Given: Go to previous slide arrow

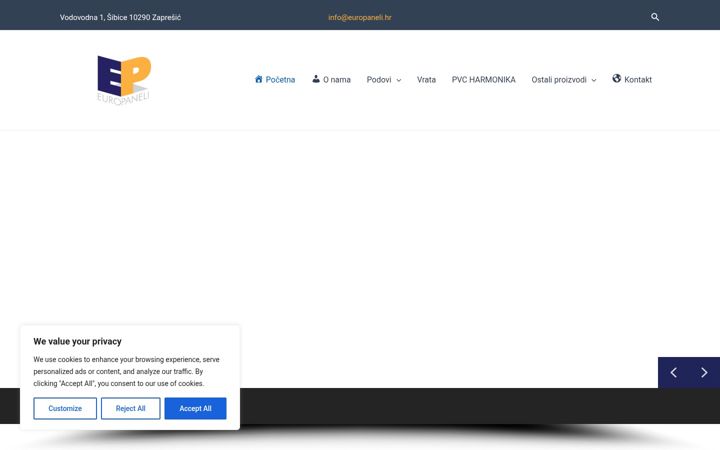Looking at the screenshot, I should 673,372.
